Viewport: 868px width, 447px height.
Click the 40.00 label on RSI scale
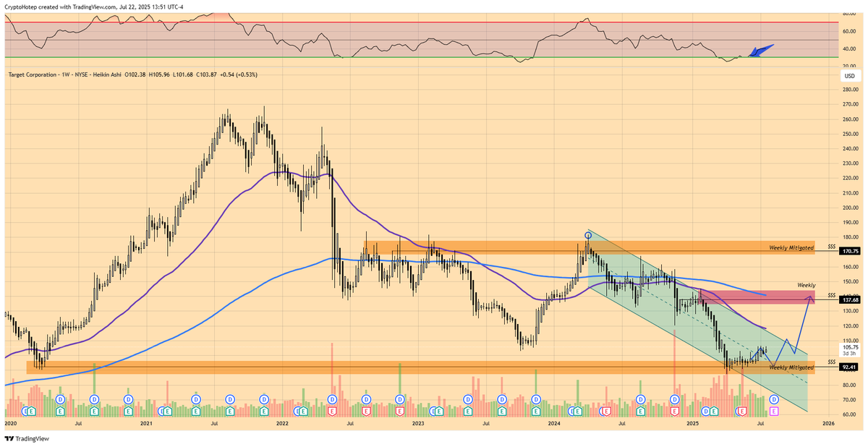point(851,48)
